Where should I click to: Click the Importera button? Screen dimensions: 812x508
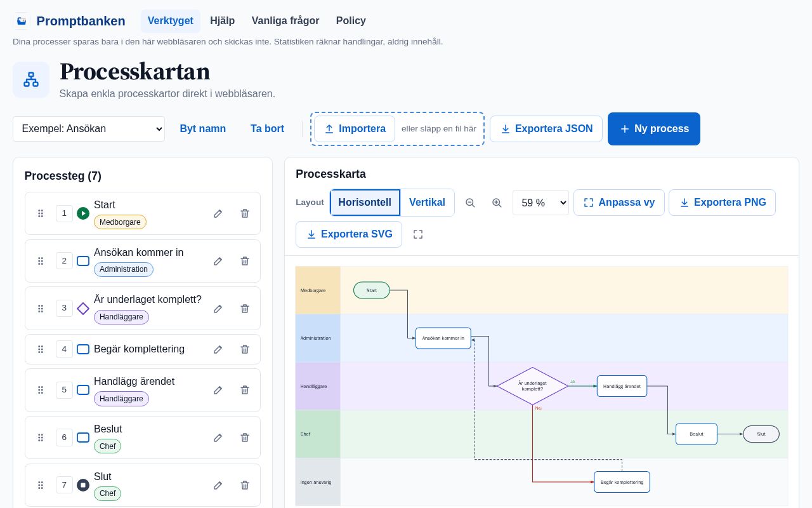355,129
